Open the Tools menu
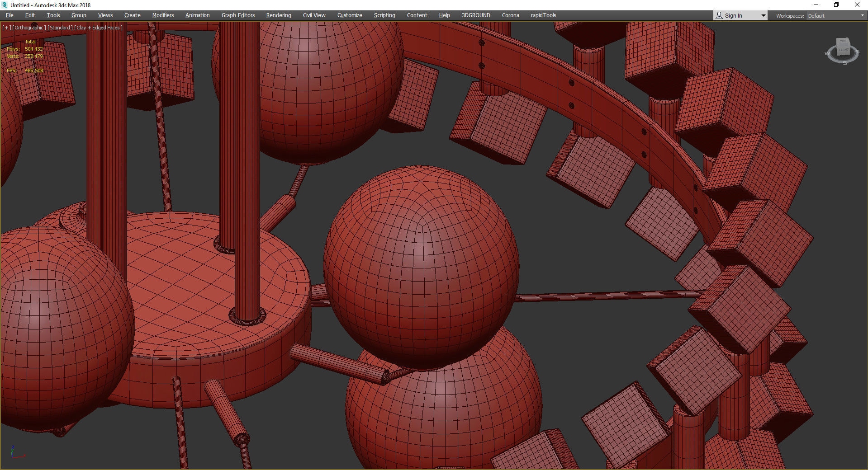The width and height of the screenshot is (868, 470). [53, 15]
